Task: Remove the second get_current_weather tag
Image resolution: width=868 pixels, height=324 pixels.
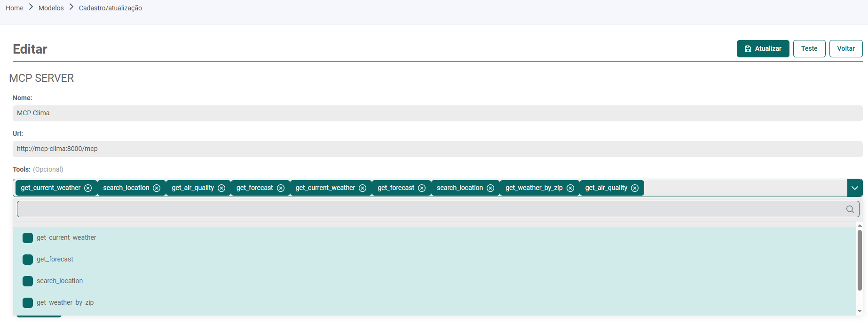Action: tap(363, 188)
